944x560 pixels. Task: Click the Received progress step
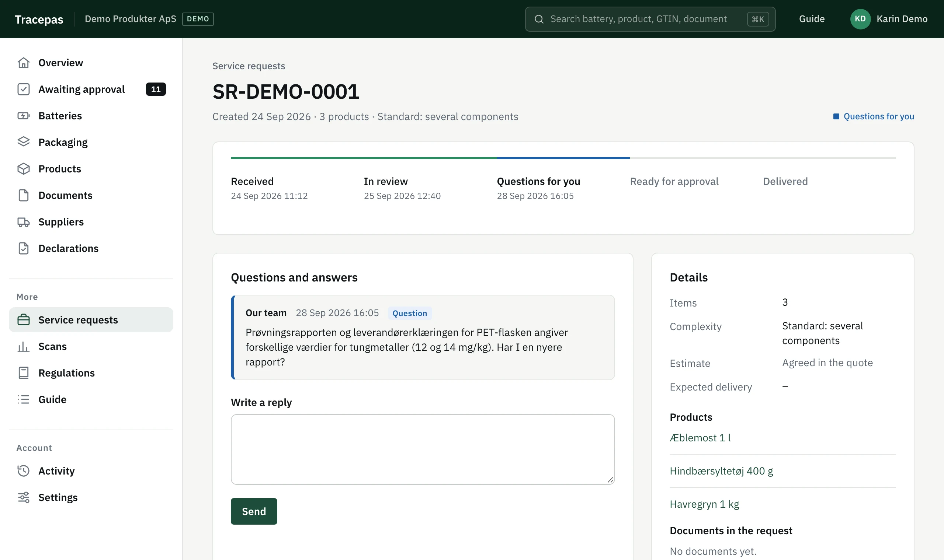252,182
